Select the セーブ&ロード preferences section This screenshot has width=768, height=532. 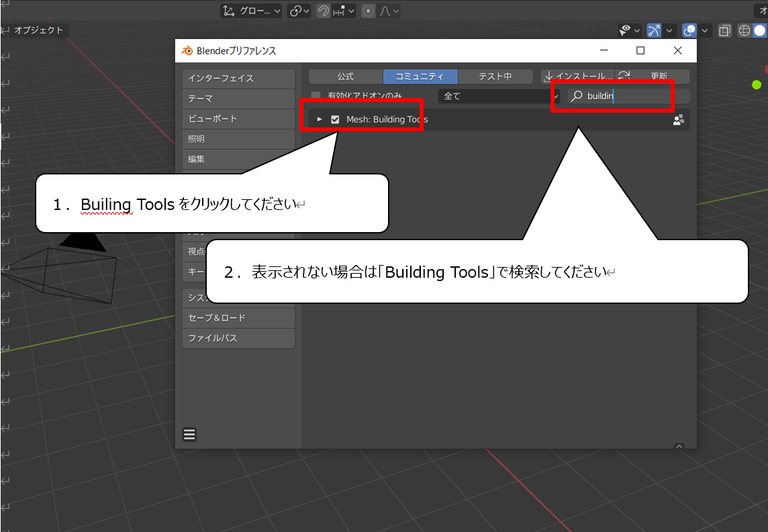click(x=238, y=317)
